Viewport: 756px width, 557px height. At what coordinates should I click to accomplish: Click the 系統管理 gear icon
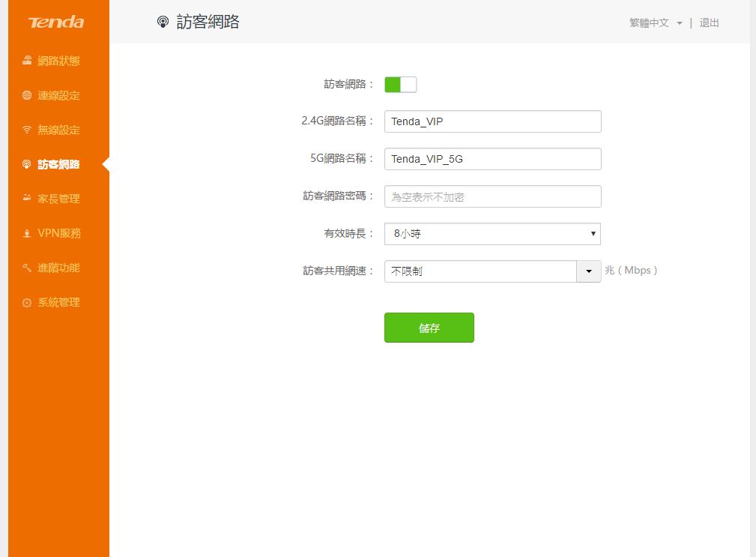[x=27, y=302]
